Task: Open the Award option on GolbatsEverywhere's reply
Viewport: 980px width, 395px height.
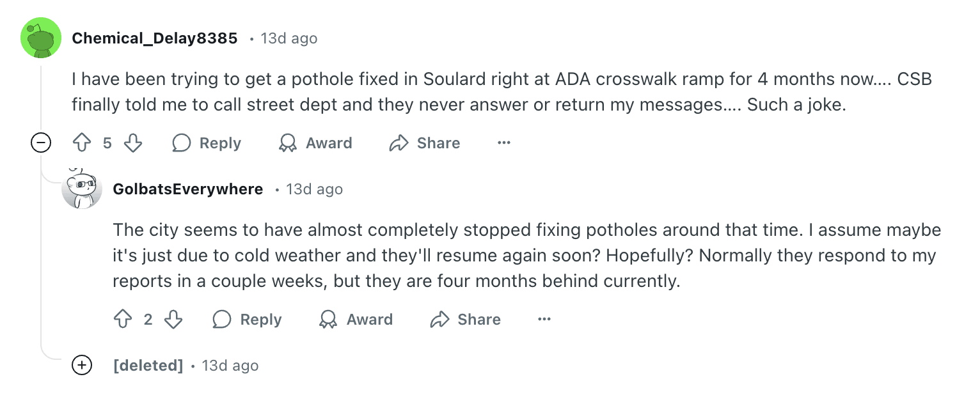Action: click(x=356, y=320)
